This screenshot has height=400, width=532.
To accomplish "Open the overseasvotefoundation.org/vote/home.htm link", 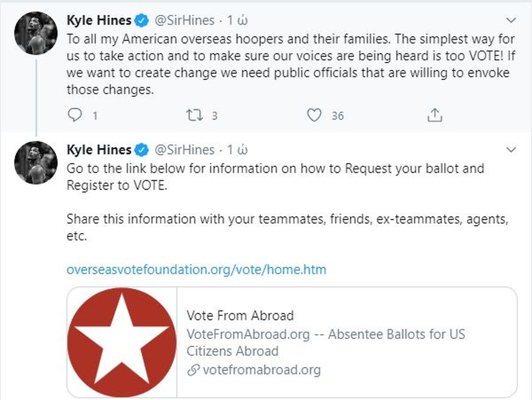I will point(196,270).
